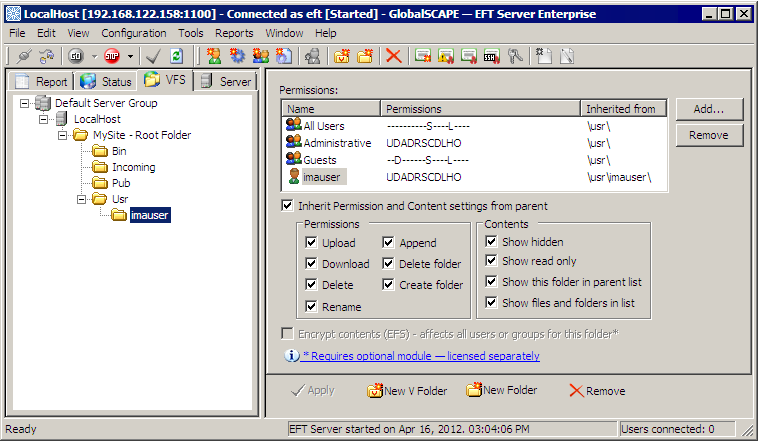
Task: Select the imauser folder in the tree
Action: (x=149, y=215)
